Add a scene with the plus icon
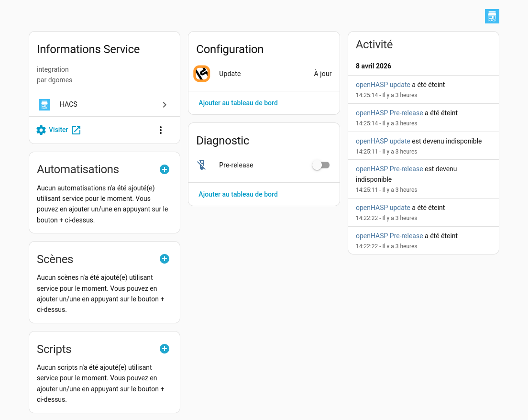This screenshot has width=528, height=420. click(165, 259)
